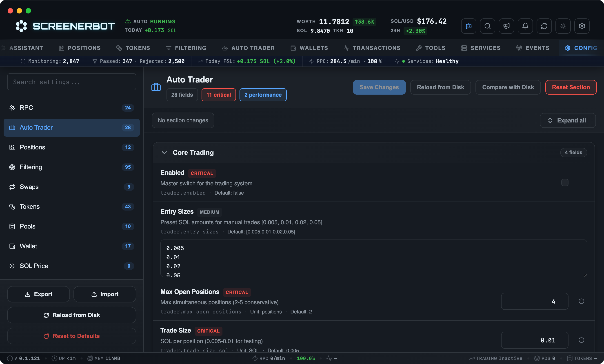Viewport: 604px width, 364px height.
Task: Open the search magnifier icon in header
Action: point(487,26)
